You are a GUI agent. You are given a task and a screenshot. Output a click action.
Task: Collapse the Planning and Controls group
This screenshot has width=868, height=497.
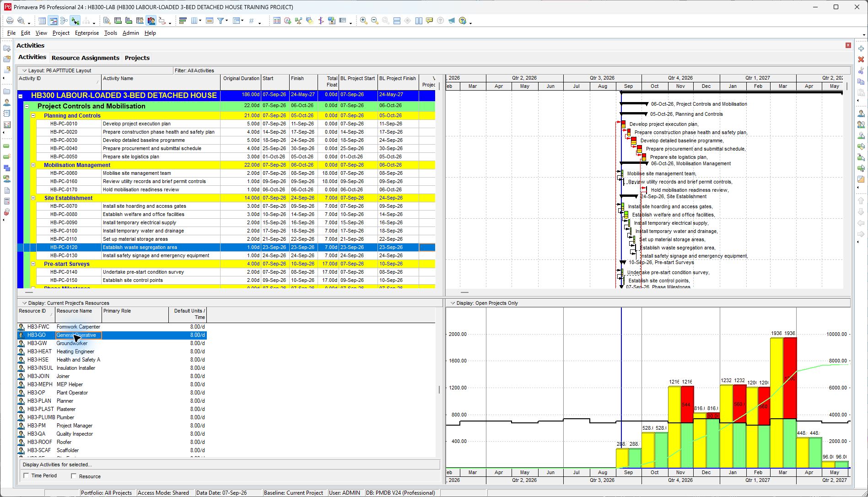click(33, 116)
